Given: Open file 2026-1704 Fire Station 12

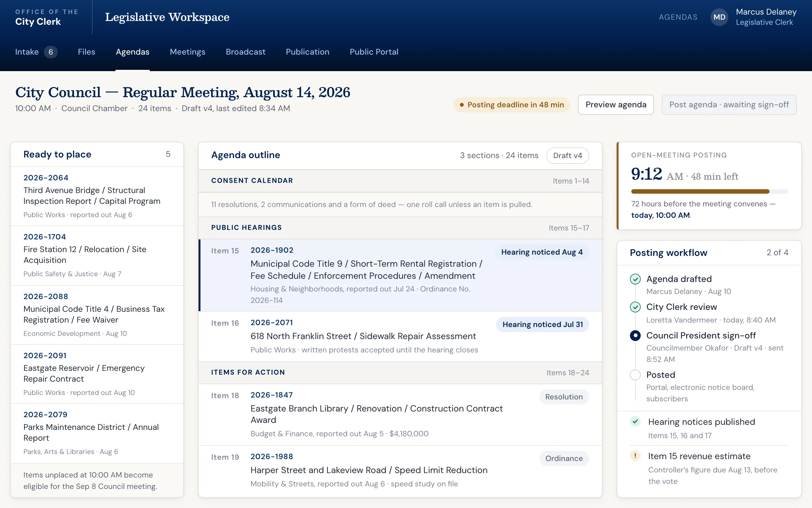Looking at the screenshot, I should pos(97,256).
